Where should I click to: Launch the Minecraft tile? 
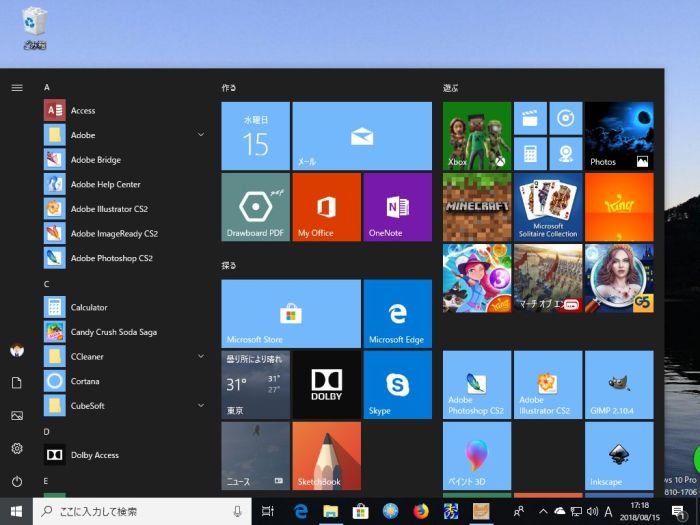(x=476, y=207)
